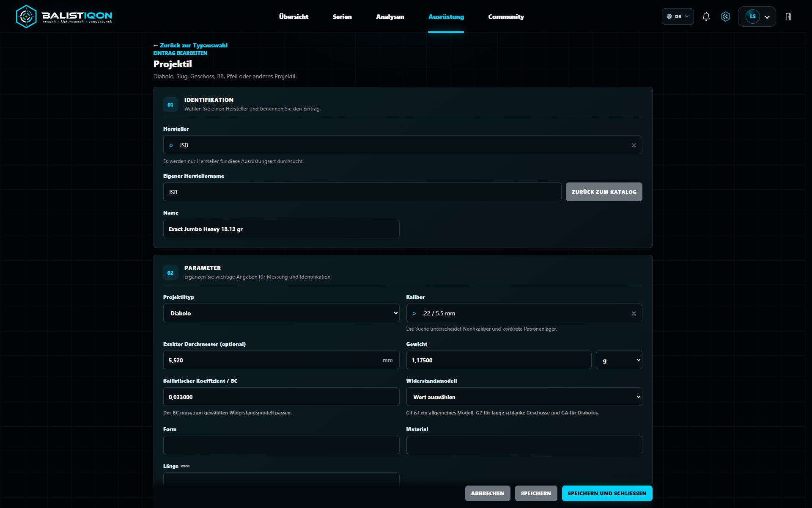Click the IDENTIFIKATION section title
This screenshot has width=812, height=508.
[x=209, y=100]
